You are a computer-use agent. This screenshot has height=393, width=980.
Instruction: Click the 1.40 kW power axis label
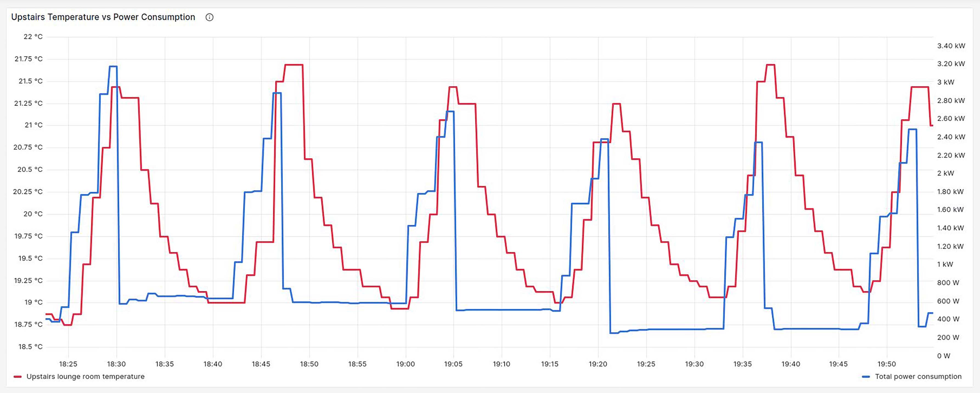[950, 228]
